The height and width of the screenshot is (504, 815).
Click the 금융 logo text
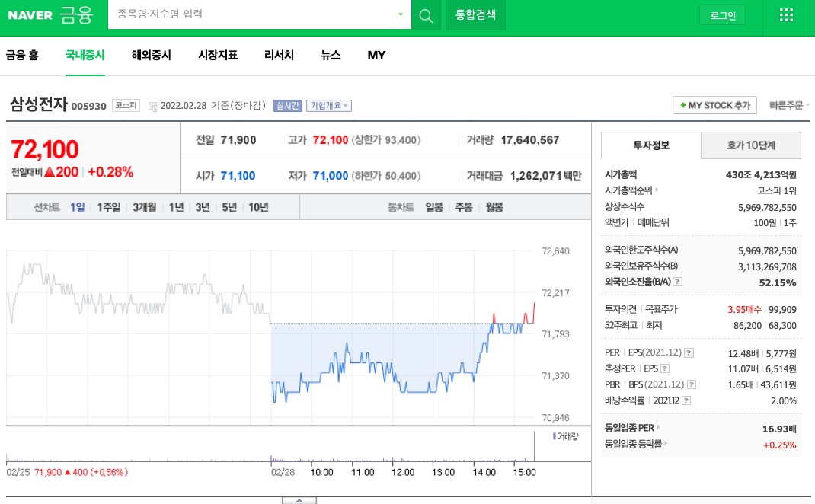pos(76,15)
